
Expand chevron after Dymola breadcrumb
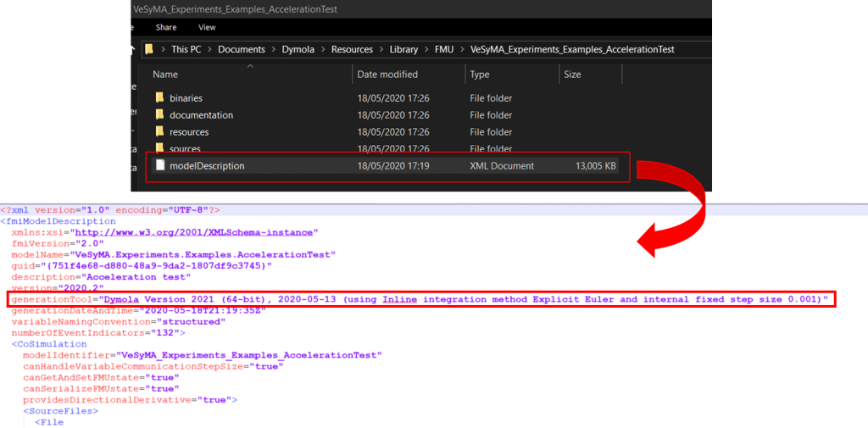[x=323, y=49]
